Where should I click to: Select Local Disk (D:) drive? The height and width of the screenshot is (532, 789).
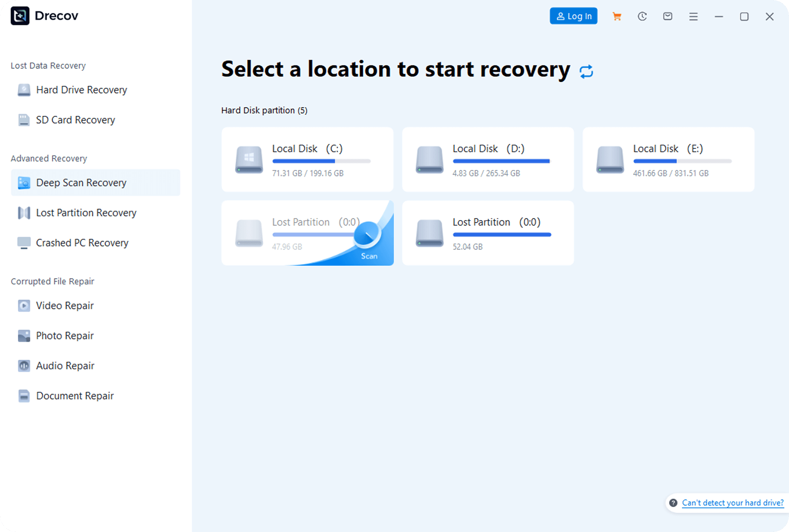[488, 159]
